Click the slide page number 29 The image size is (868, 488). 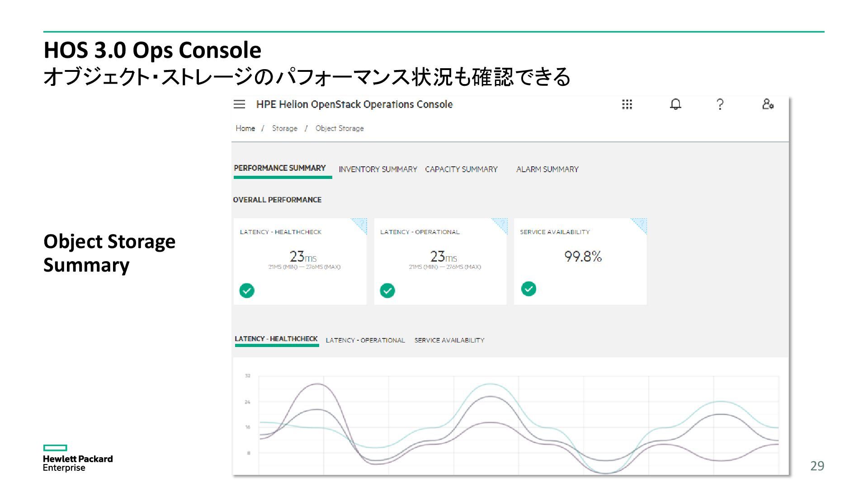[817, 466]
